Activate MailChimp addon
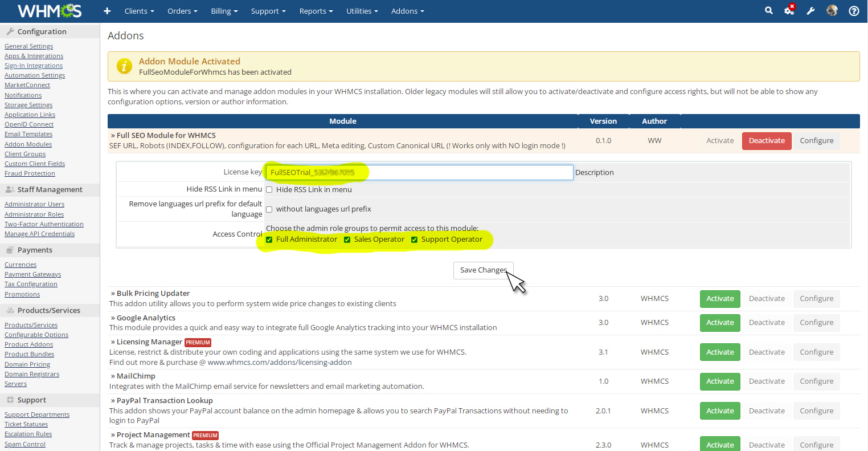 [720, 381]
